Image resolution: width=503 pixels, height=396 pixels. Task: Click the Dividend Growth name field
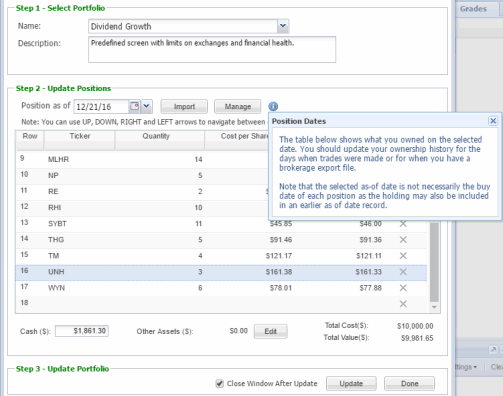pyautogui.click(x=183, y=26)
